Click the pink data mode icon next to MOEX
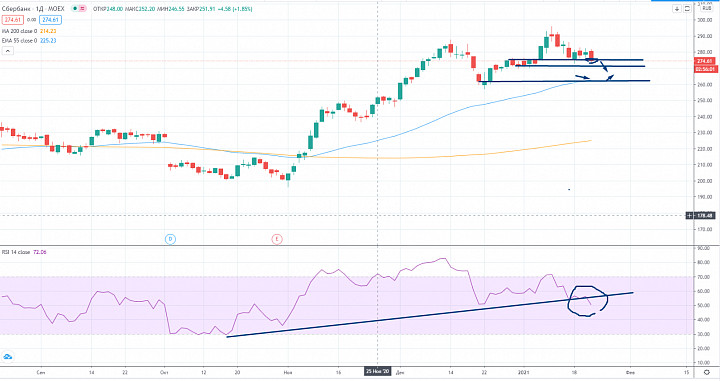The height and width of the screenshot is (381, 720). 83,9
